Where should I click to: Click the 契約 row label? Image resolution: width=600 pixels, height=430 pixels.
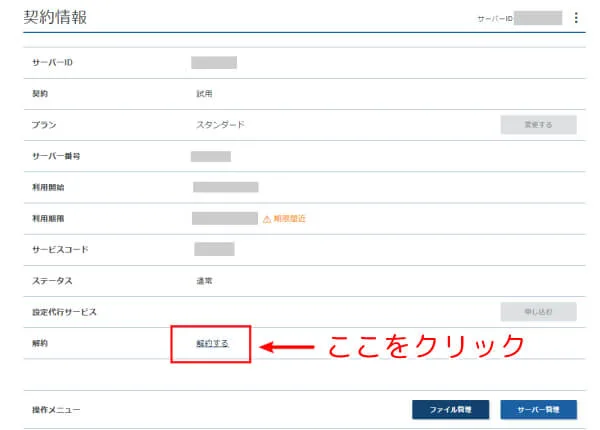click(40, 94)
